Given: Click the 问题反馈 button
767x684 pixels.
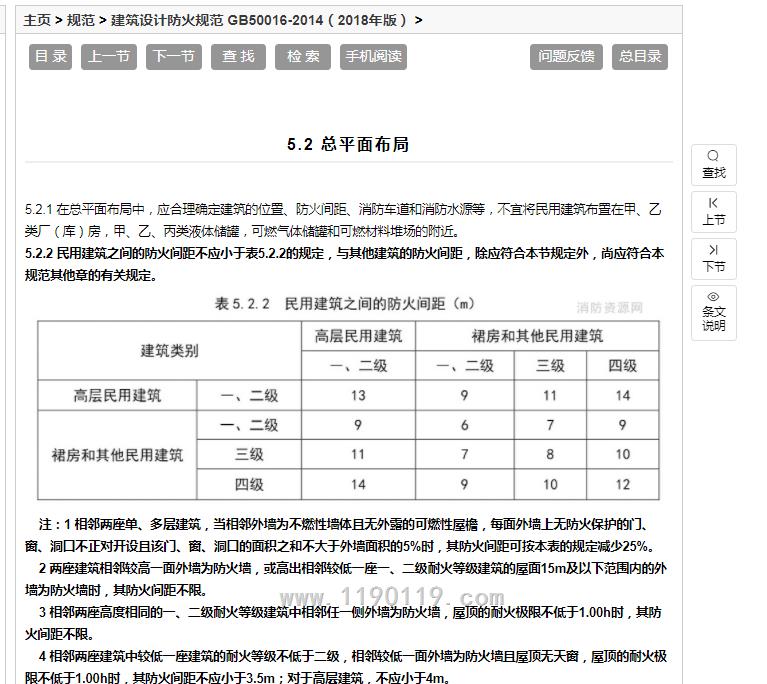Looking at the screenshot, I should [x=566, y=57].
